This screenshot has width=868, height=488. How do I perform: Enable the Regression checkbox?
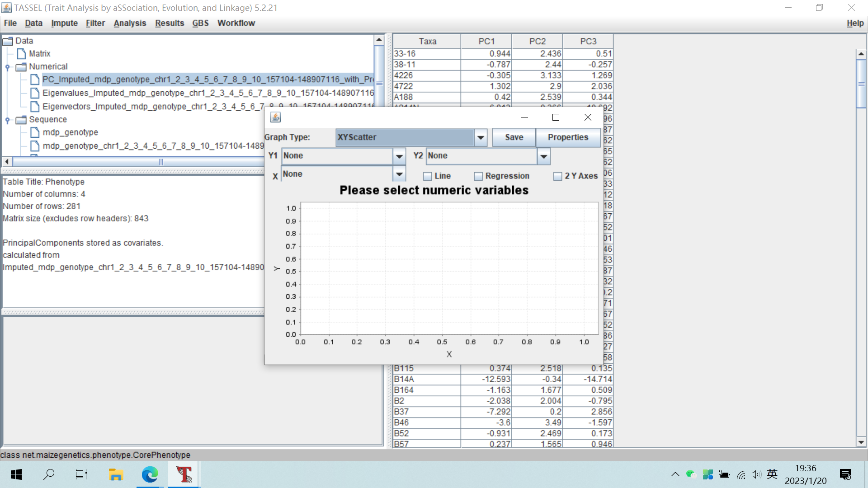click(x=478, y=176)
